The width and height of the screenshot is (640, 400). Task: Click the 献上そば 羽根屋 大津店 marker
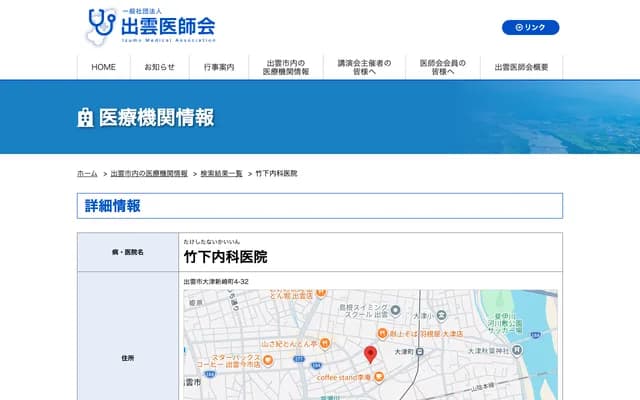click(x=382, y=334)
